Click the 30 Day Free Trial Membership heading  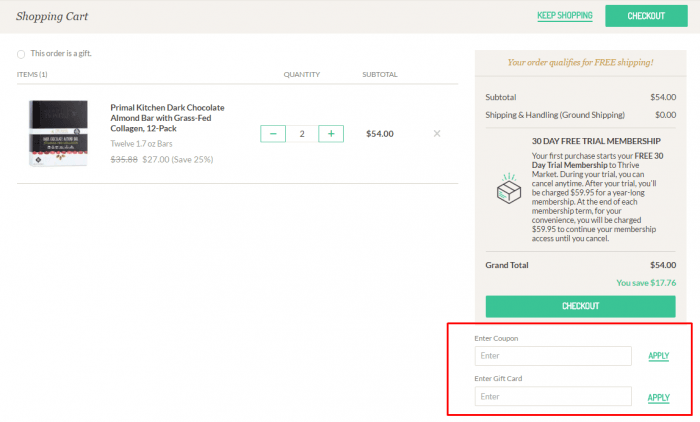click(599, 141)
